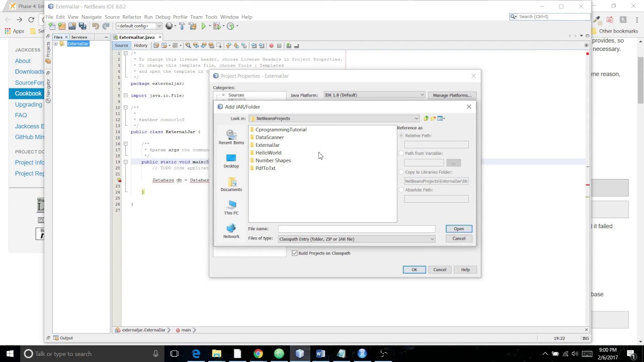This screenshot has height=362, width=644.
Task: Click Open Project icon in NetBeans toolbar
Action: click(x=72, y=26)
